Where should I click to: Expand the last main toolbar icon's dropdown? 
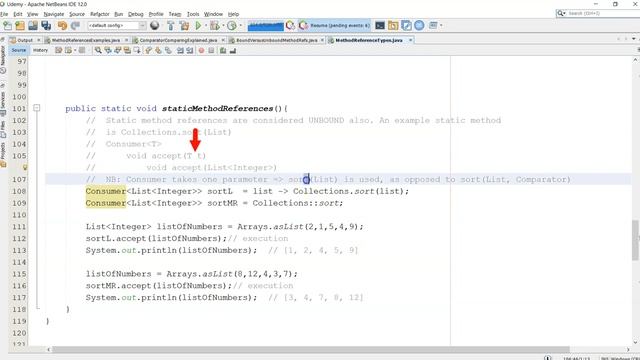pos(441,25)
